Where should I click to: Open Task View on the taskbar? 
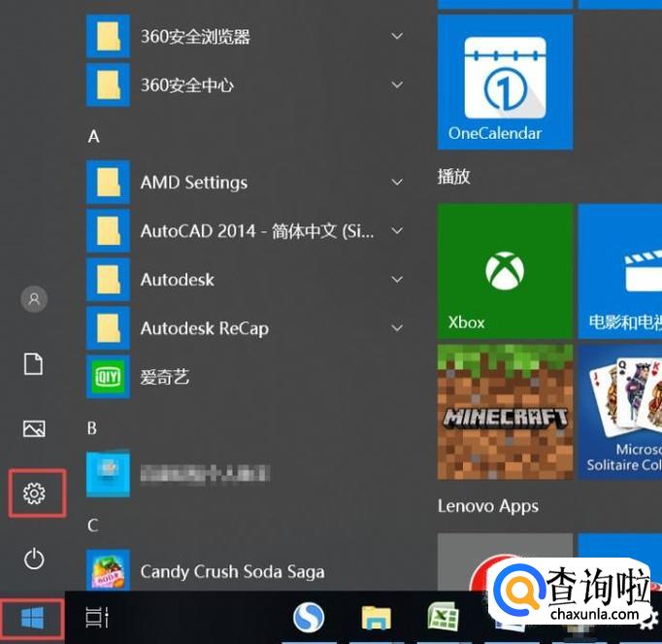(97, 618)
